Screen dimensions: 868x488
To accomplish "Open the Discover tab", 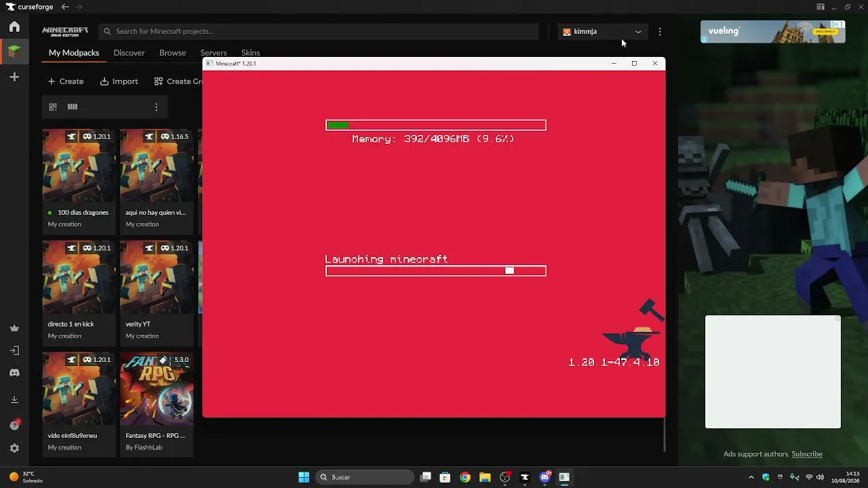I will (129, 53).
